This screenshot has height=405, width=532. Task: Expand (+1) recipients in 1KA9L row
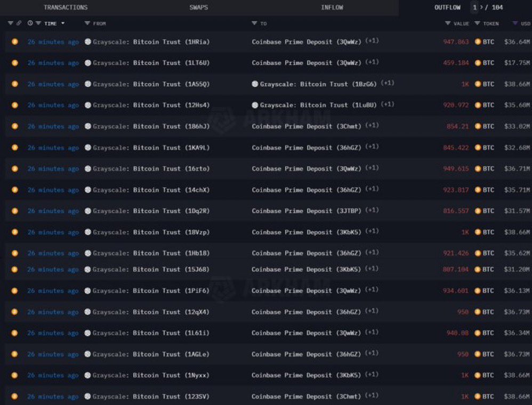(x=372, y=147)
